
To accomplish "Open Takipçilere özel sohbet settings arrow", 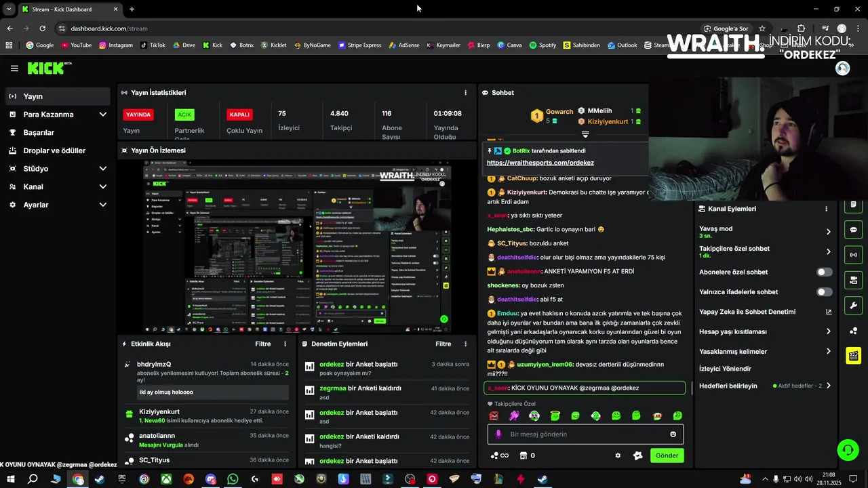I will click(x=828, y=251).
